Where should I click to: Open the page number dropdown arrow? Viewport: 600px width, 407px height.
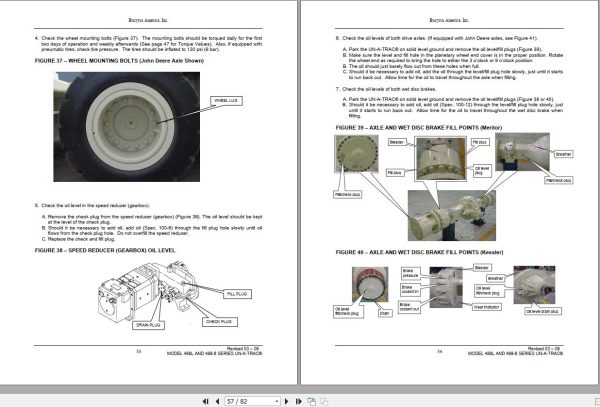click(277, 401)
